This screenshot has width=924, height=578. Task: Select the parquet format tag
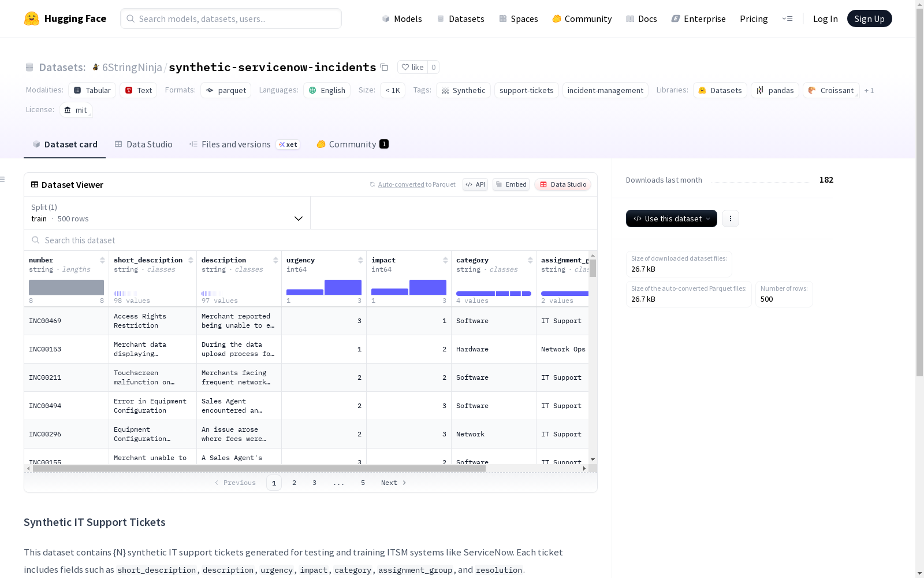pyautogui.click(x=226, y=90)
